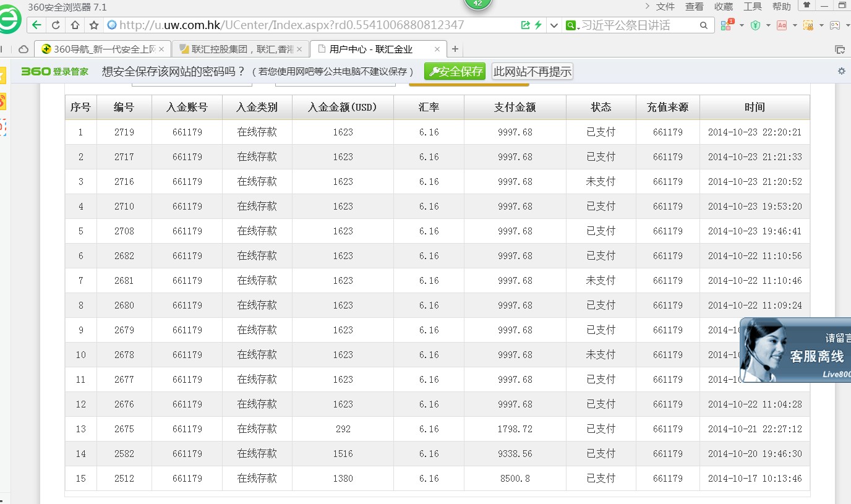Expand dropdown next to green shield icon
Viewport: 851px width, 504px height.
pos(768,25)
